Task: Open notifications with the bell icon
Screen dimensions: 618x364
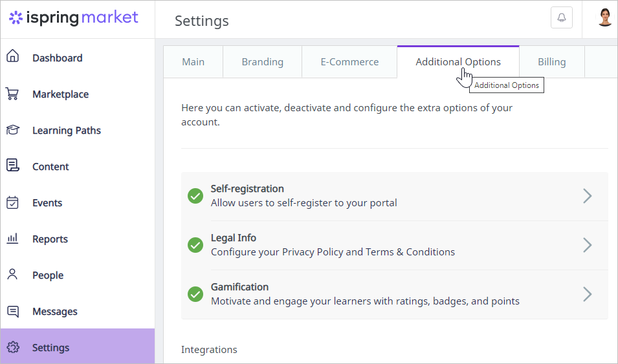Action: pyautogui.click(x=561, y=18)
